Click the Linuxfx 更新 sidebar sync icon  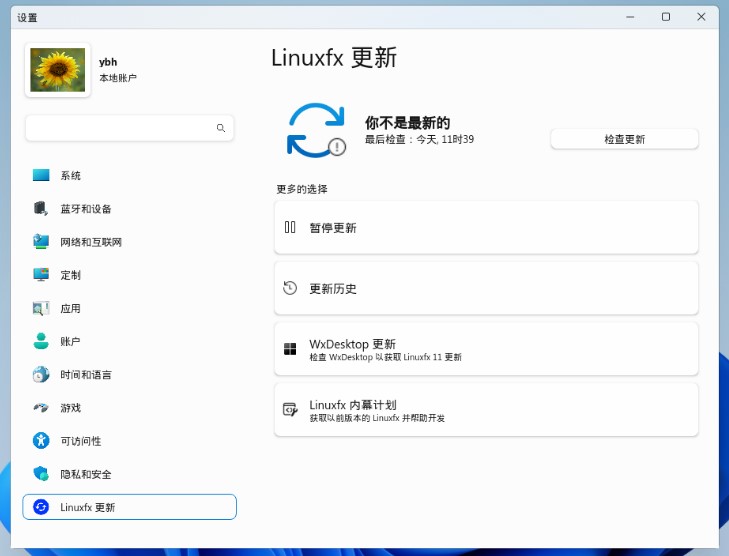[x=41, y=507]
